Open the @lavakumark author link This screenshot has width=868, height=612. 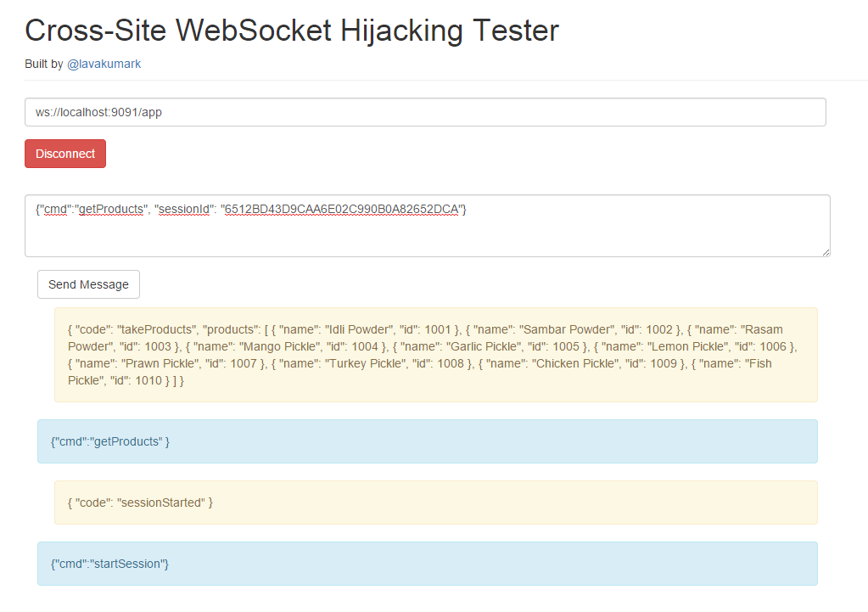(104, 64)
